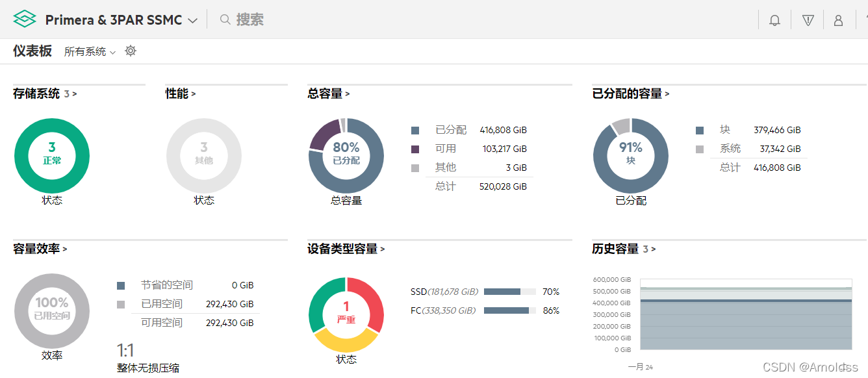Click the green 3 正常 status donut
This screenshot has height=378, width=868.
click(52, 156)
